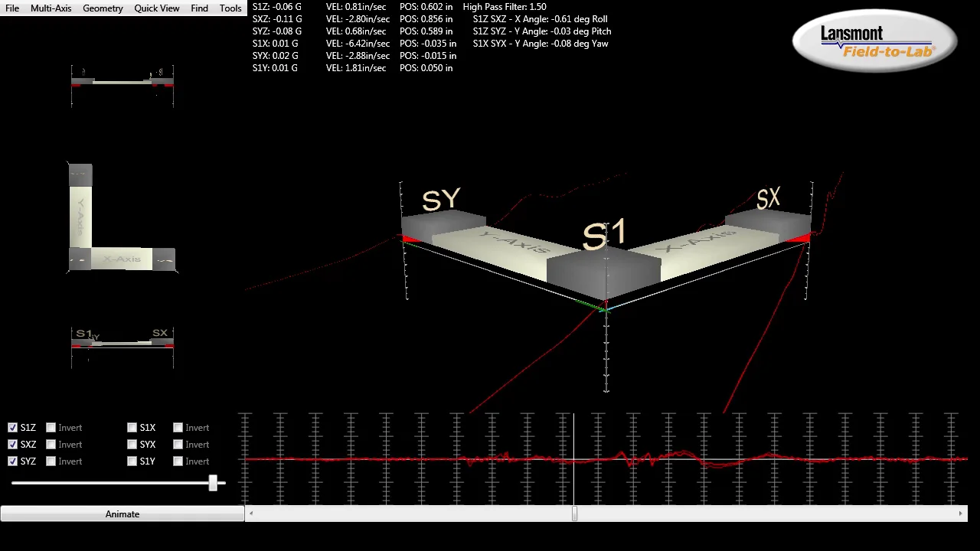Open the Geometry menu
The width and height of the screenshot is (980, 551).
[x=103, y=8]
